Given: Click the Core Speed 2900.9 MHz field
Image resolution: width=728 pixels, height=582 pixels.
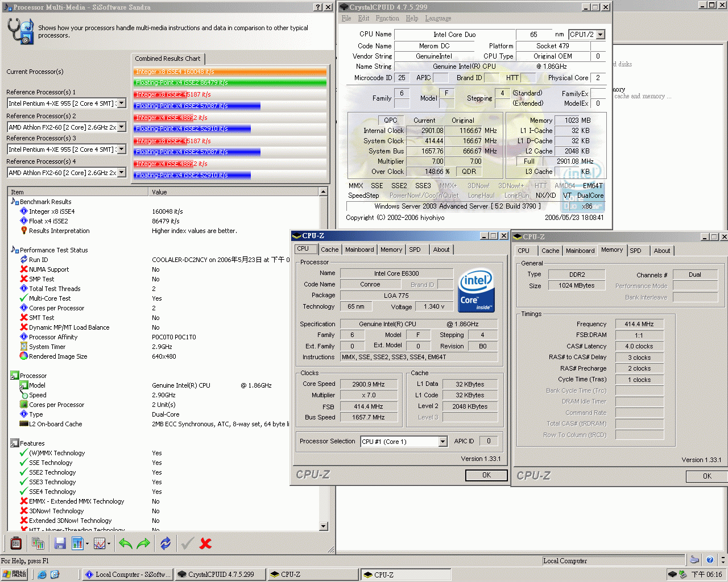Looking at the screenshot, I should [368, 384].
